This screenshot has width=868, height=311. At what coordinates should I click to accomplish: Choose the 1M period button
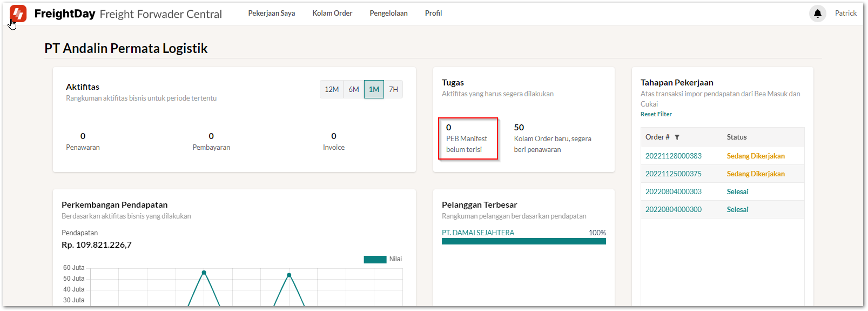coord(374,89)
